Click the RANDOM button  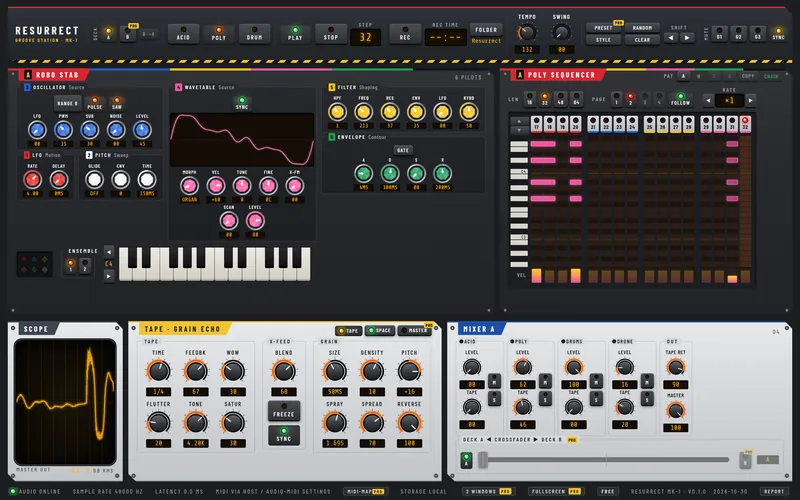[642, 28]
